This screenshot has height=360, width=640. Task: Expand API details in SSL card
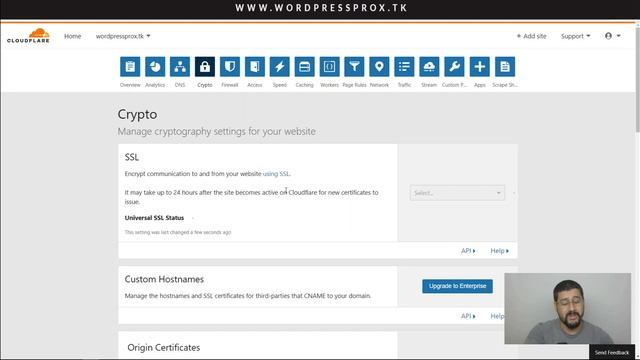(x=468, y=251)
